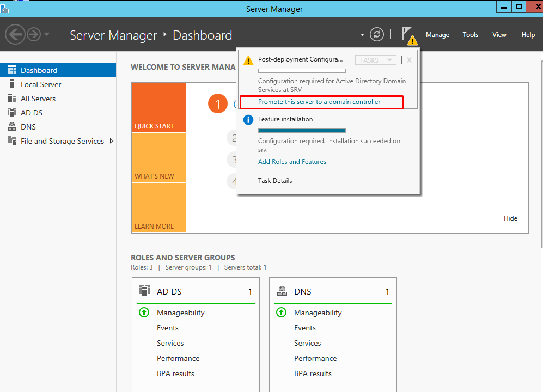The image size is (543, 392).
Task: Open the Tools menu
Action: pyautogui.click(x=470, y=35)
